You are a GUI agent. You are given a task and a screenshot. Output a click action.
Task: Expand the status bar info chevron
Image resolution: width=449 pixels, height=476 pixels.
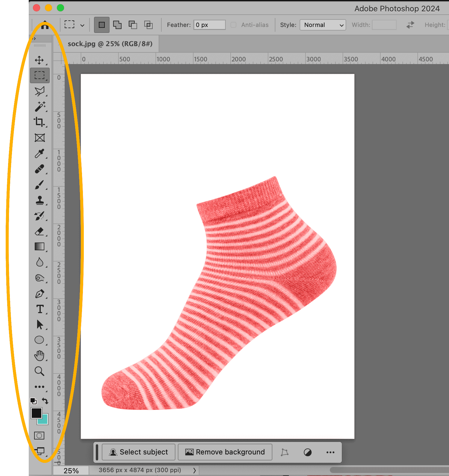click(194, 470)
